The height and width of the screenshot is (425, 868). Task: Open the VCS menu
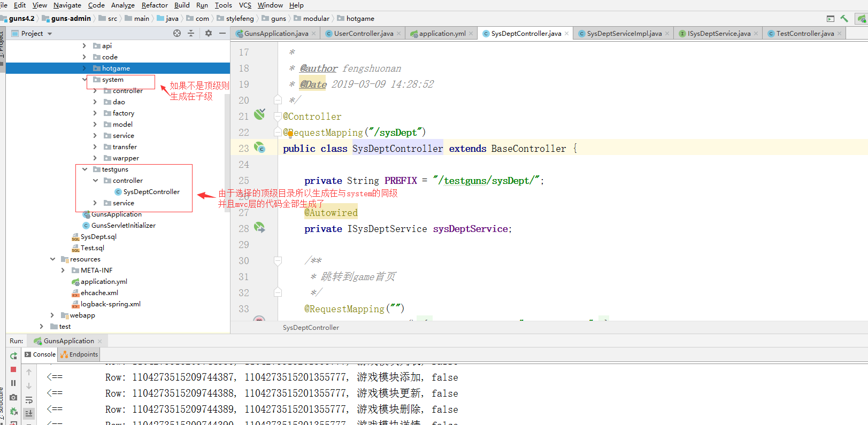pyautogui.click(x=245, y=5)
